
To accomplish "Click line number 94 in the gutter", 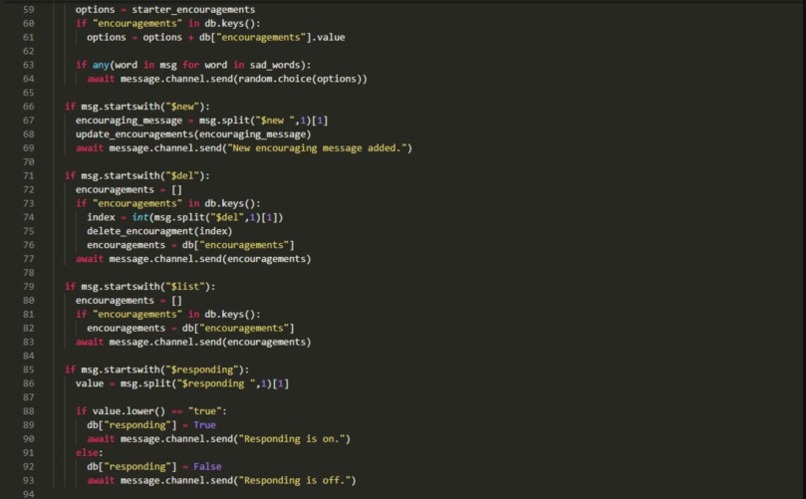I will (28, 494).
